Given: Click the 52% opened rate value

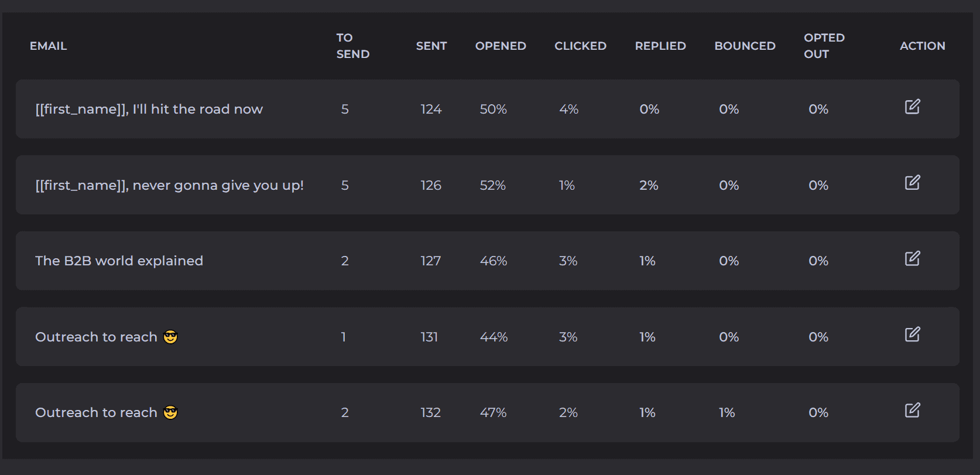Looking at the screenshot, I should pos(492,186).
